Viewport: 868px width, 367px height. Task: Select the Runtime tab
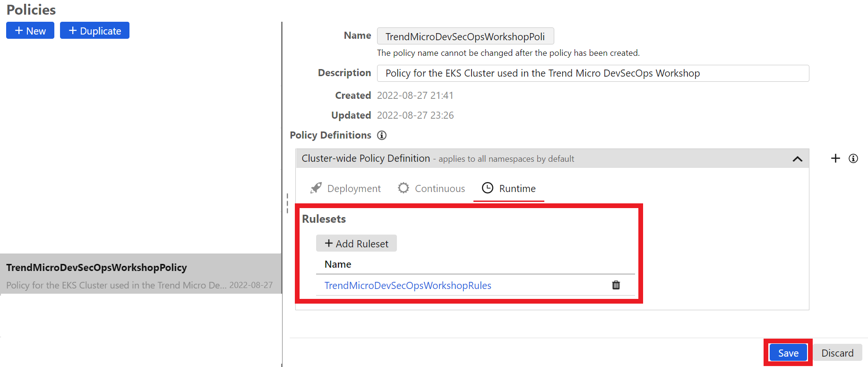[509, 188]
